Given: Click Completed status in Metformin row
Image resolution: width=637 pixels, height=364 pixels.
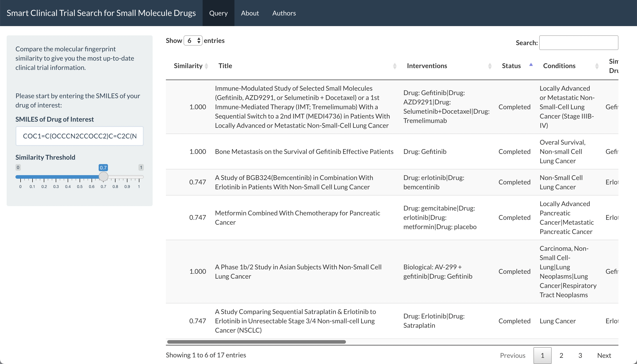Looking at the screenshot, I should [514, 218].
